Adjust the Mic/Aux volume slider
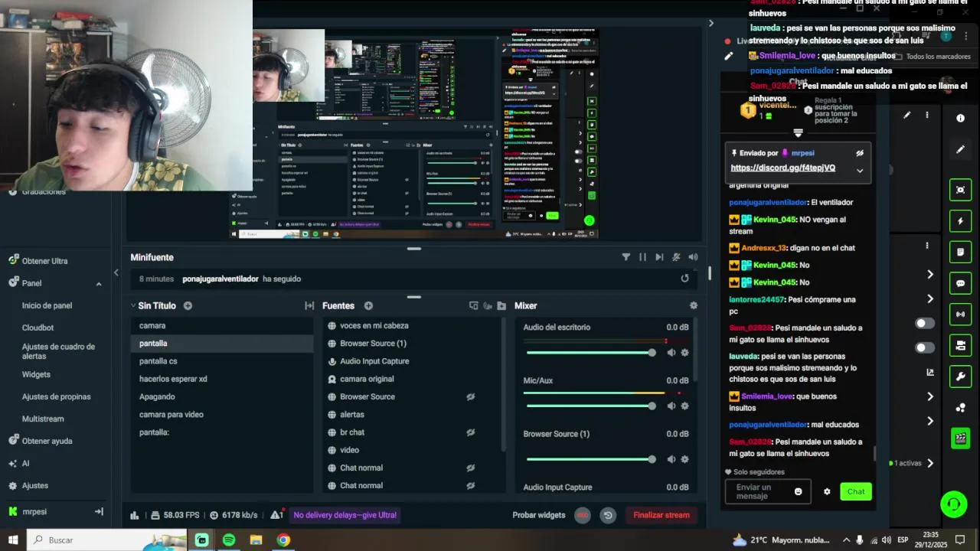980x551 pixels. pos(589,406)
